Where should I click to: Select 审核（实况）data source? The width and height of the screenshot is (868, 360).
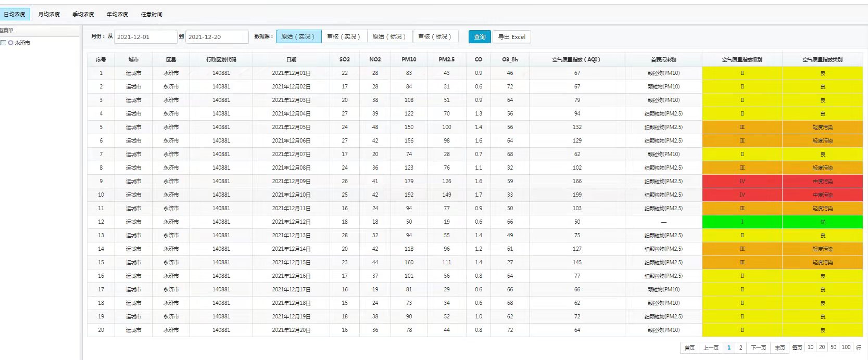[344, 36]
